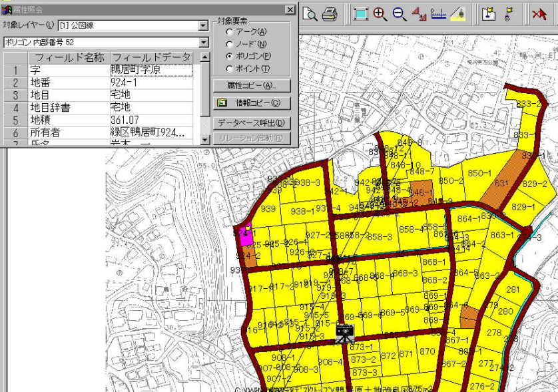Activate the zoom out magnifier tool
This screenshot has height=392, width=558.
click(x=400, y=14)
